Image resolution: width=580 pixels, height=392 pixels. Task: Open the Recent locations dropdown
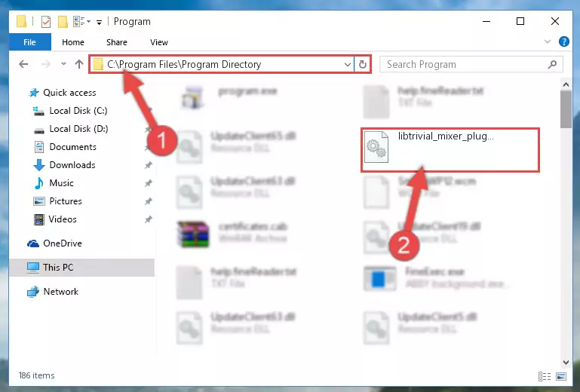63,64
